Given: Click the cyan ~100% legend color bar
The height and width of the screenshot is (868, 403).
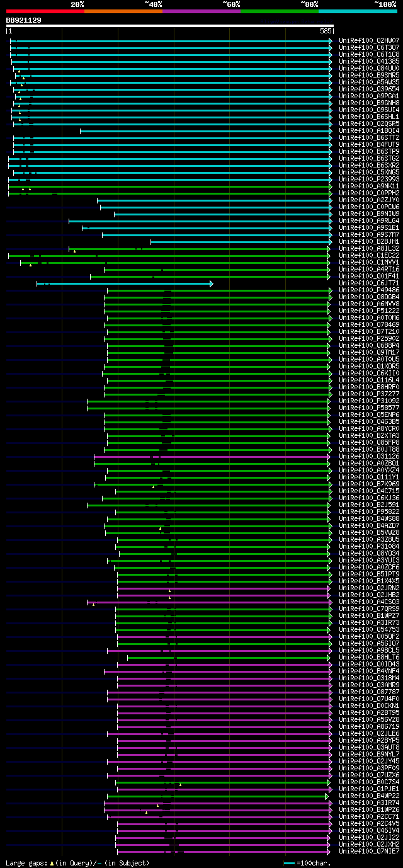Looking at the screenshot, I should pos(358,11).
